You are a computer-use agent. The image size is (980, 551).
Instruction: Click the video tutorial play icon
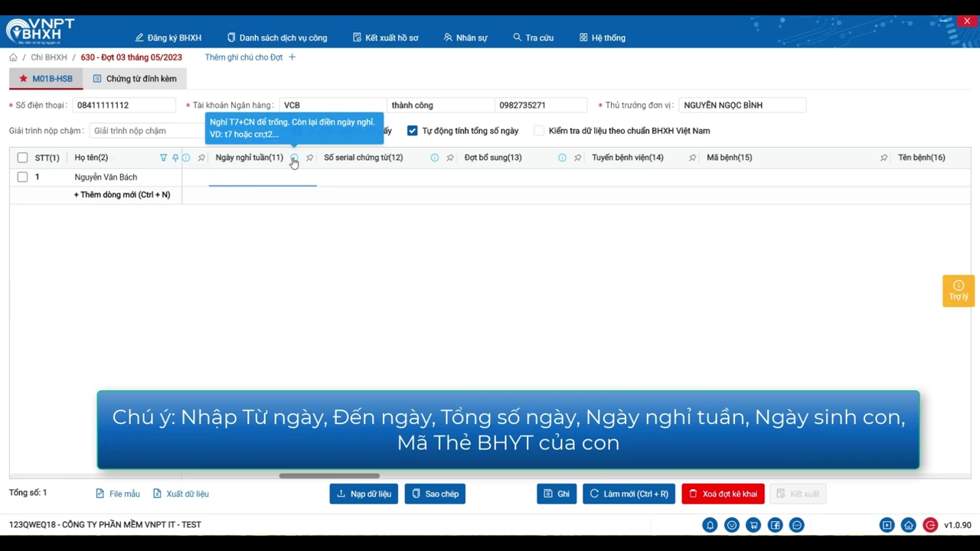(887, 525)
